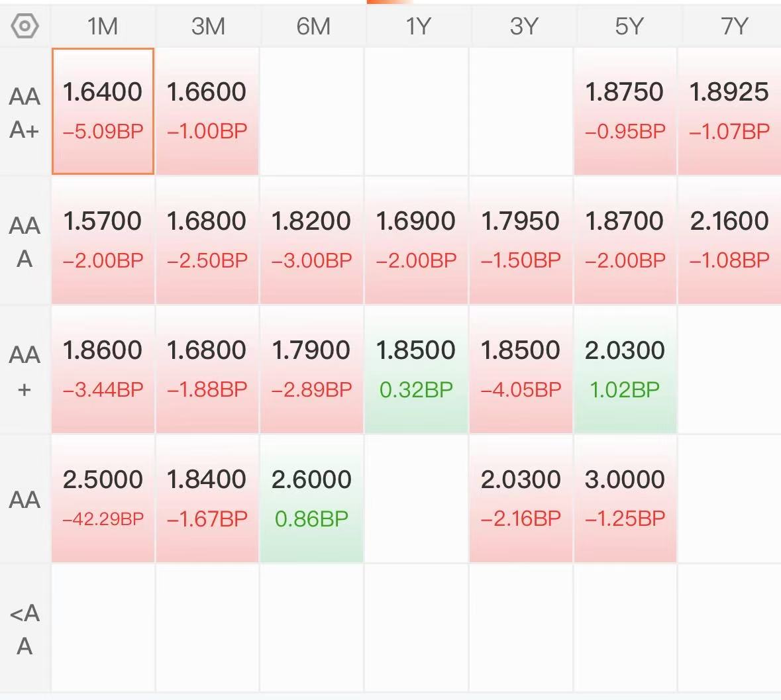Click the 2.5000 cell at -42.29BP
This screenshot has width=781, height=700.
pyautogui.click(x=103, y=499)
